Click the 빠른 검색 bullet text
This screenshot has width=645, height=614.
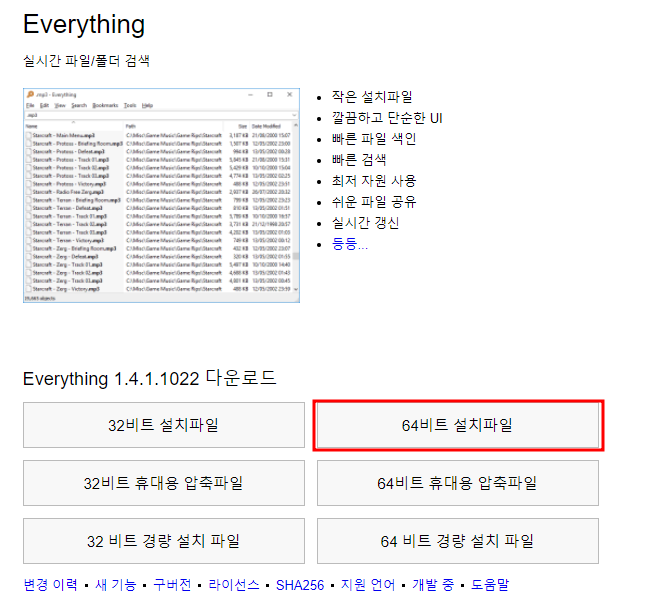pyautogui.click(x=359, y=160)
